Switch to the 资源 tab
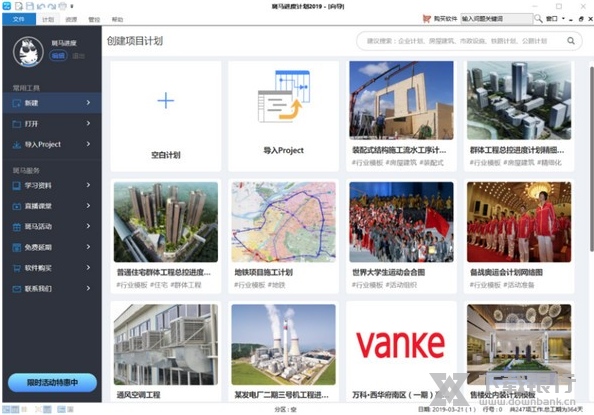Viewport: 594px width, 415px height. [71, 19]
